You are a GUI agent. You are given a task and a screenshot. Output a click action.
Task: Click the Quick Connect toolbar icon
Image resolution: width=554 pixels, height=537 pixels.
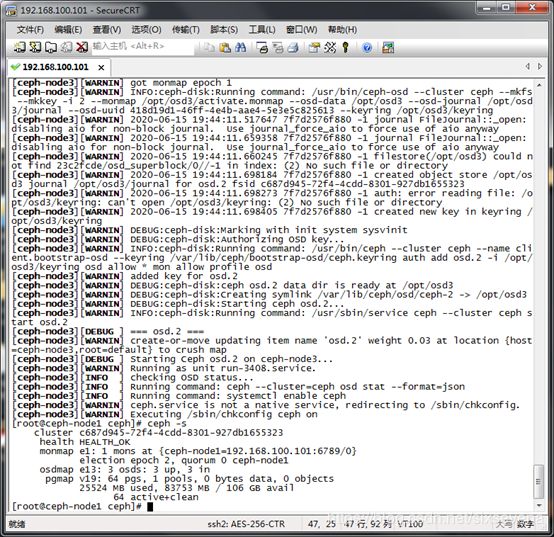[x=35, y=47]
